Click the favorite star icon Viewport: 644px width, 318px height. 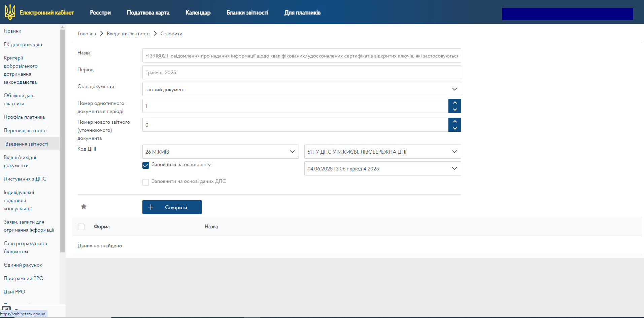coord(84,207)
